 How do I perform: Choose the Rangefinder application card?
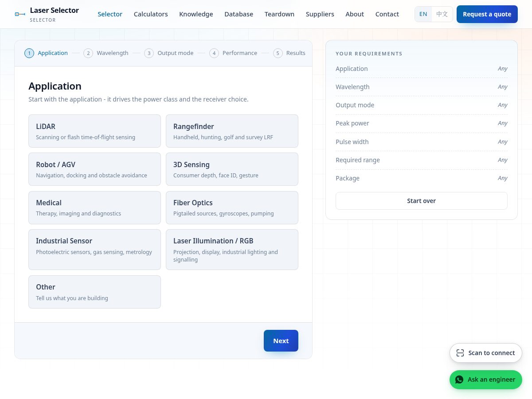pos(232,131)
